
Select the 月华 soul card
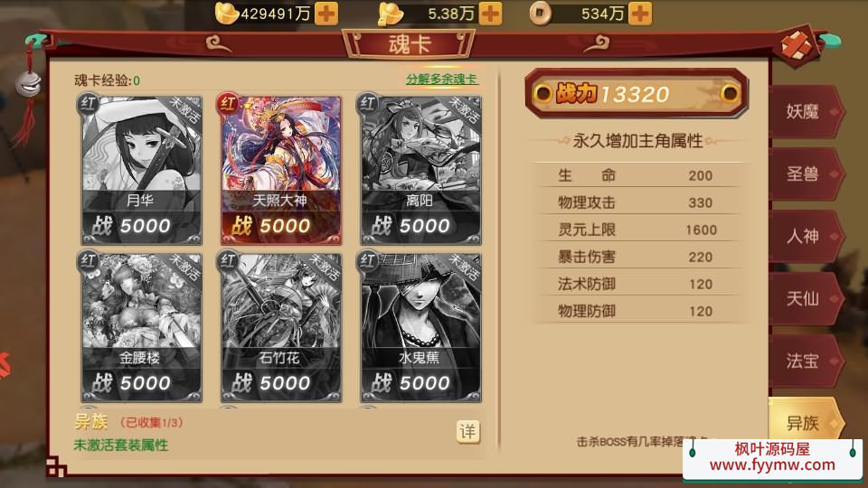click(x=141, y=169)
